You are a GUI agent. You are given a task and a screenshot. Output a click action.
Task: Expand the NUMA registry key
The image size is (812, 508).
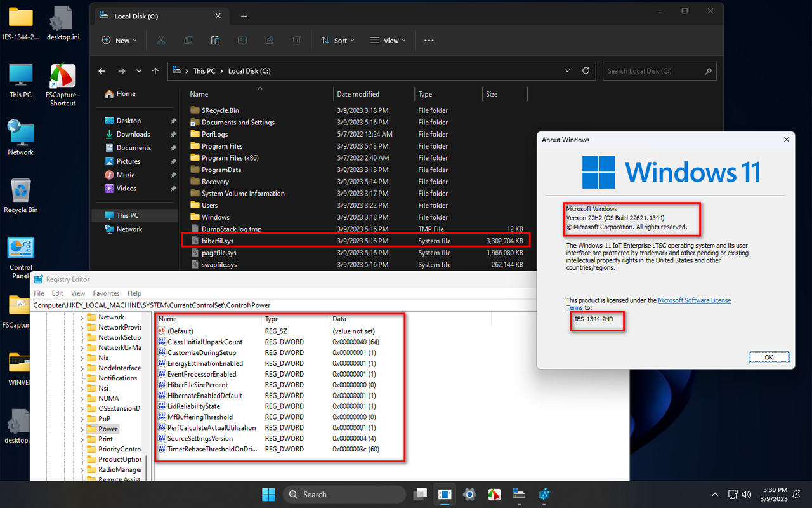[82, 399]
